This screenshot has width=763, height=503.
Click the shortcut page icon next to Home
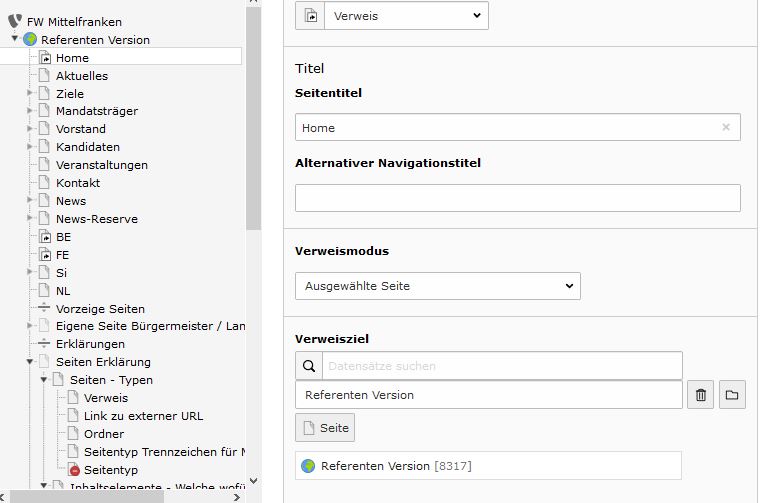(45, 58)
